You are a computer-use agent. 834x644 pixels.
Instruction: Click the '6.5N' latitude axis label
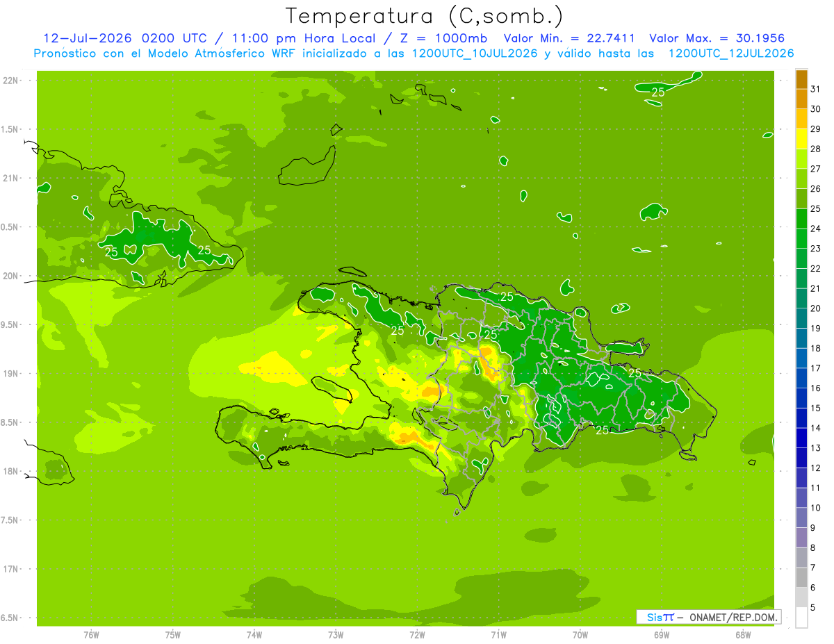(10, 618)
